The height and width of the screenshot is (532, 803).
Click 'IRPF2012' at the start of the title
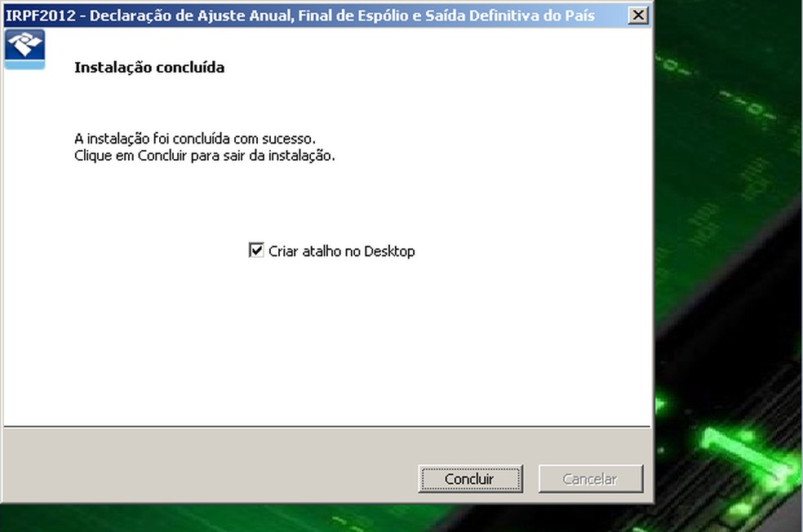point(40,16)
